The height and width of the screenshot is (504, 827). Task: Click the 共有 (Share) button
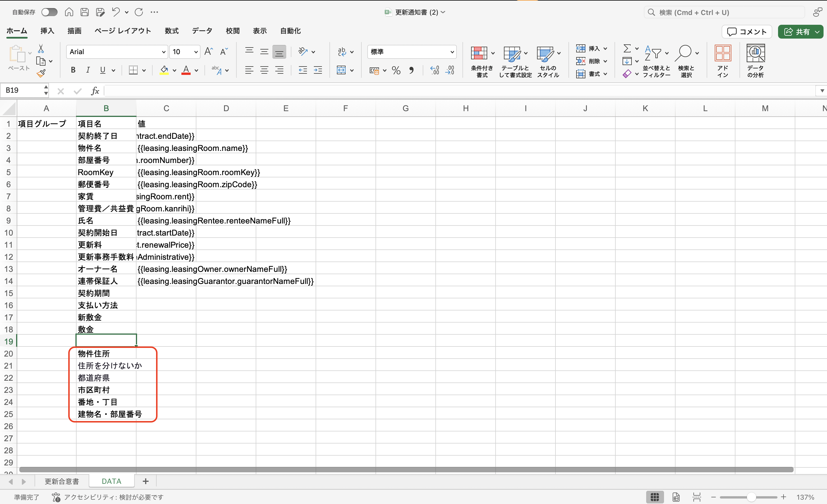pos(801,32)
